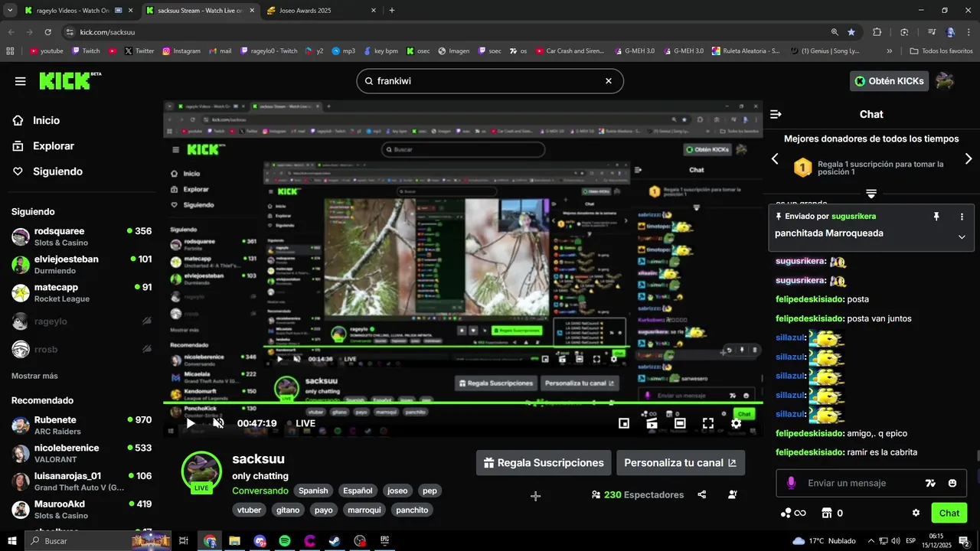The height and width of the screenshot is (551, 980).
Task: Open Rubenete recommended channel
Action: click(x=81, y=425)
